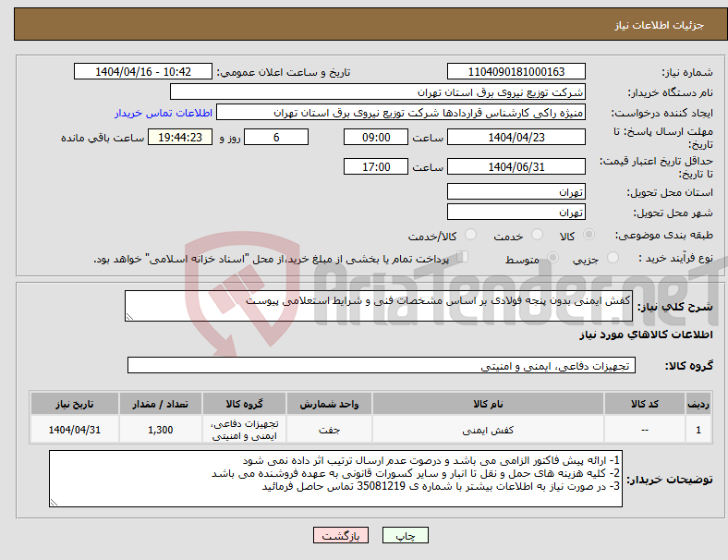This screenshot has height=560, width=728.
Task: Click the ردیف column header
Action: point(698,404)
